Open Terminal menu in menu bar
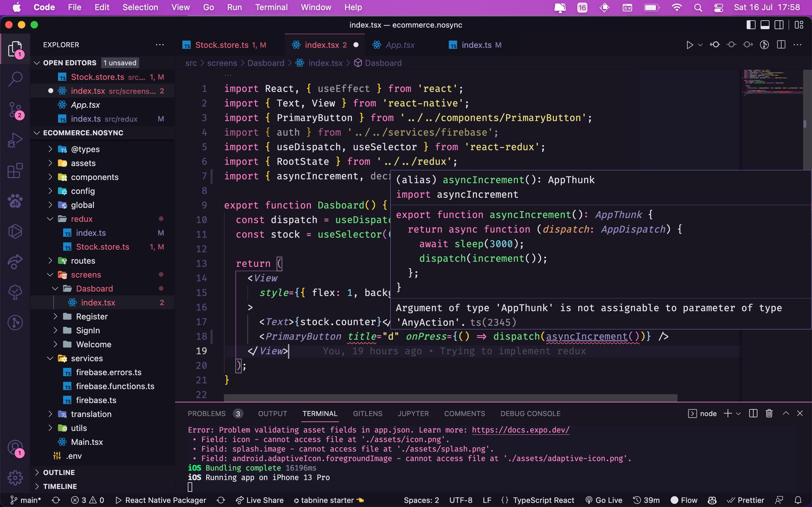Viewport: 812px width, 507px height. tap(271, 8)
